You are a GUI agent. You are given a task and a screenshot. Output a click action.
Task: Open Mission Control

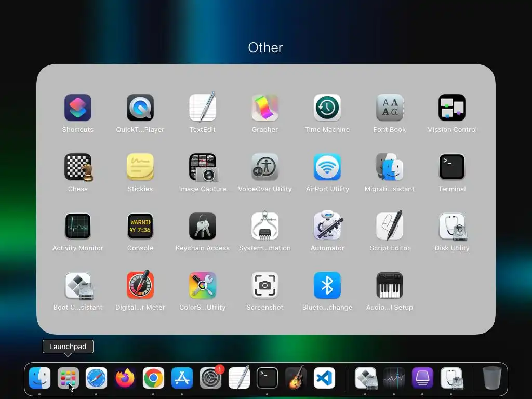(452, 108)
